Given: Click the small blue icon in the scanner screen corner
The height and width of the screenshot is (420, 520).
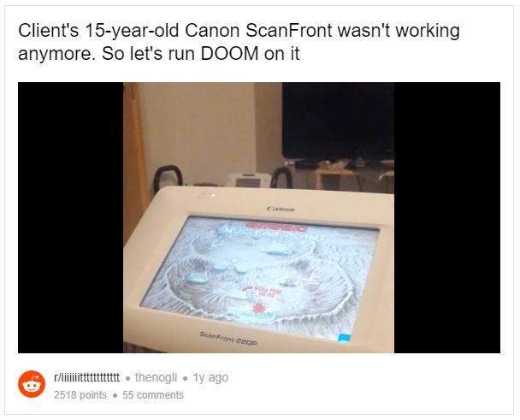Looking at the screenshot, I should pyautogui.click(x=344, y=338).
